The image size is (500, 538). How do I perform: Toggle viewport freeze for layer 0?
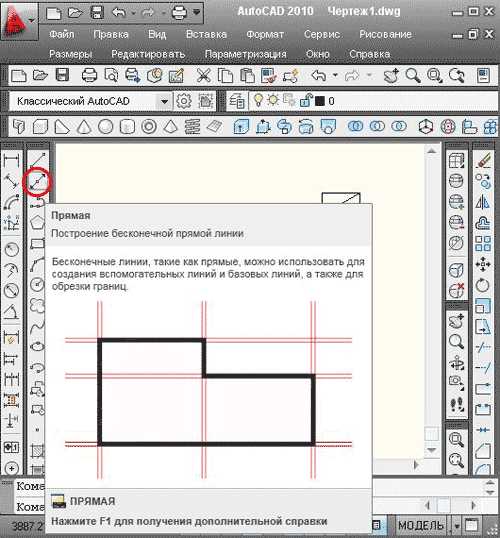tap(289, 100)
